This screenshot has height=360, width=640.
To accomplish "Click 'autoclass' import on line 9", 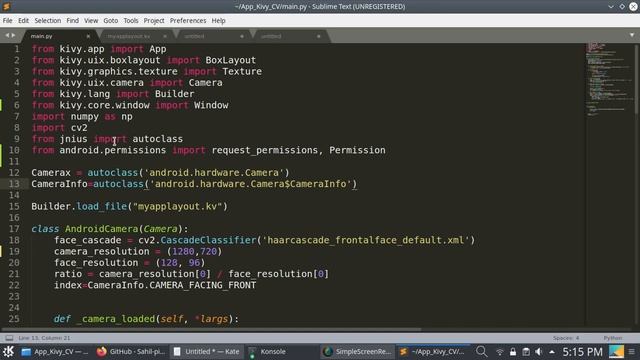I will (158, 139).
